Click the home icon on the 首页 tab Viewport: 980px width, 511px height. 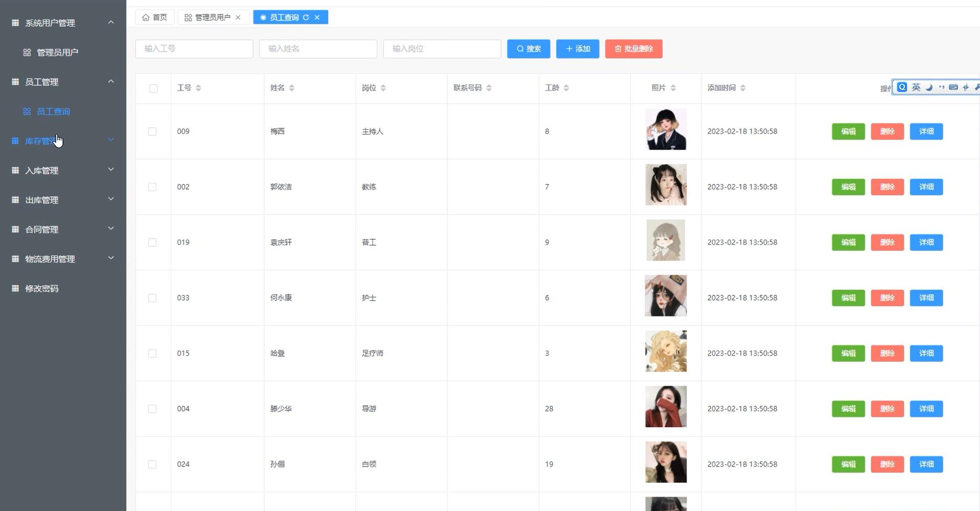click(x=146, y=17)
